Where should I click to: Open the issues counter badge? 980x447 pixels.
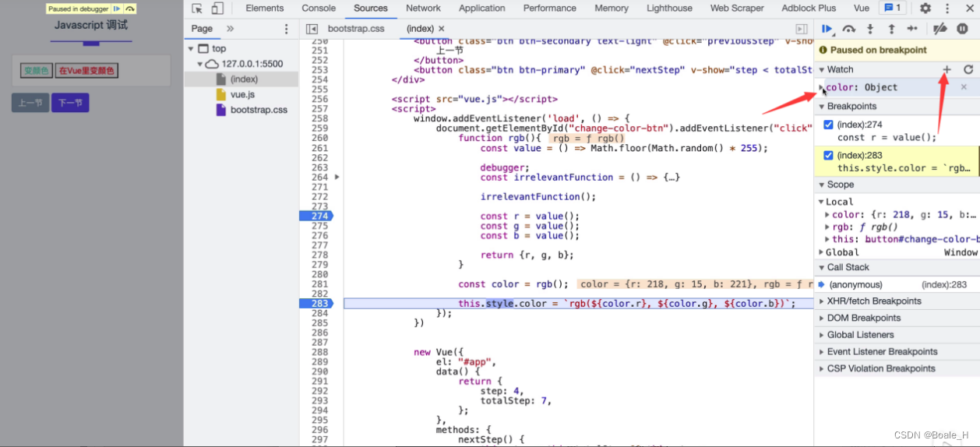891,9
